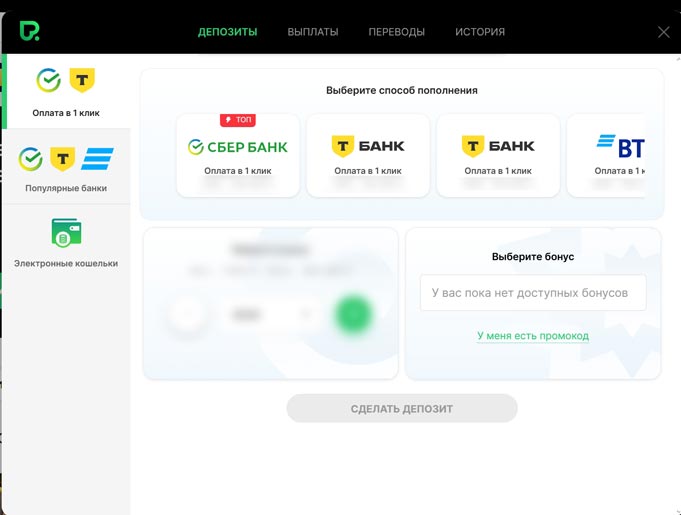The width and height of the screenshot is (681, 515).
Task: Click the red ТОП badge on Сбербанк
Action: (238, 120)
